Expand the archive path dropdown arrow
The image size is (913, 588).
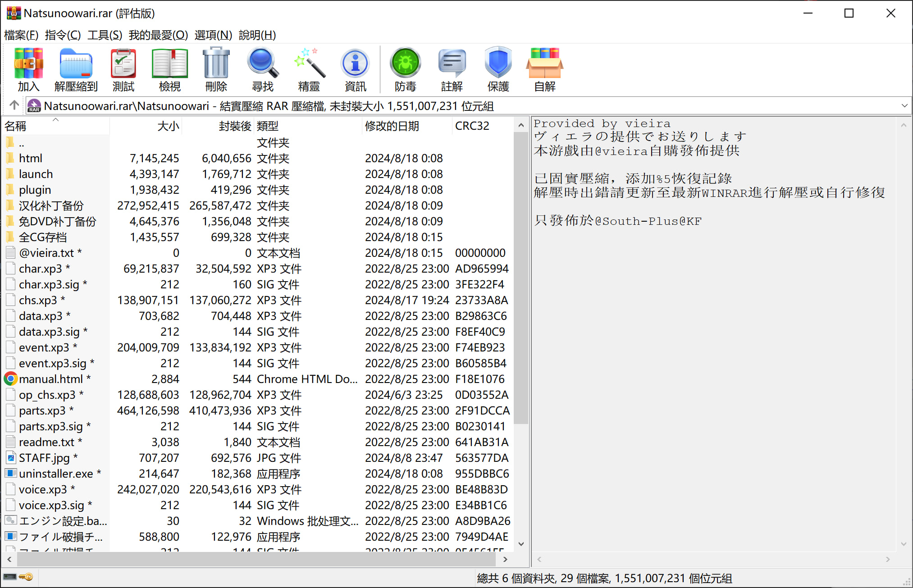tap(904, 106)
